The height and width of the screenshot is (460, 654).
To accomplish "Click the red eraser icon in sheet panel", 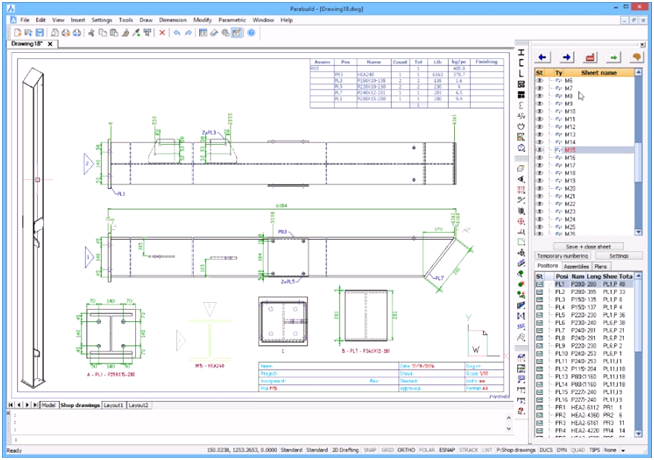I will (590, 57).
